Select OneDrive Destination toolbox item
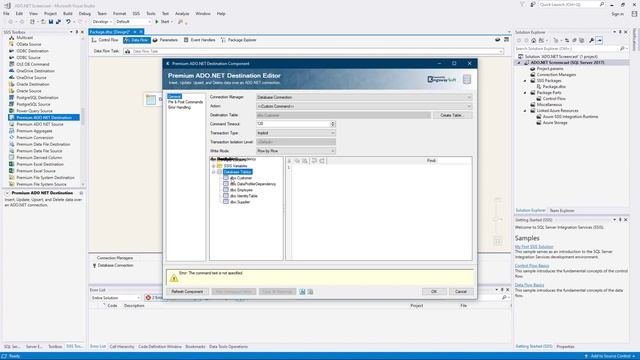Image resolution: width=640 pixels, height=360 pixels. [35, 71]
